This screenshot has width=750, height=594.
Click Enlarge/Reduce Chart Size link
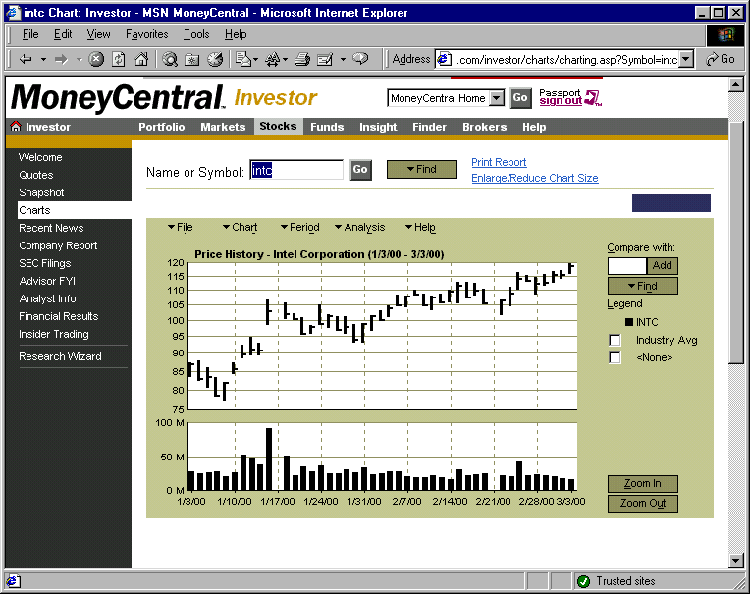(535, 178)
